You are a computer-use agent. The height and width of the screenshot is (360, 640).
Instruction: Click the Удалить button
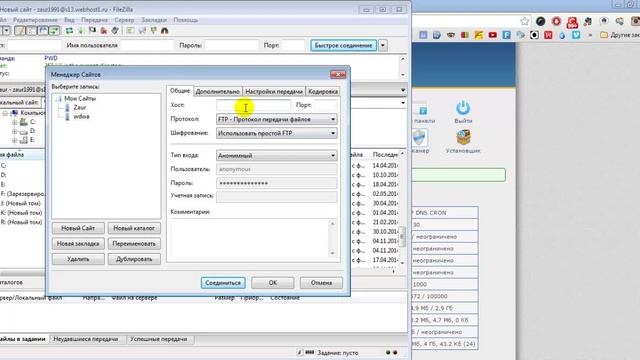78,259
